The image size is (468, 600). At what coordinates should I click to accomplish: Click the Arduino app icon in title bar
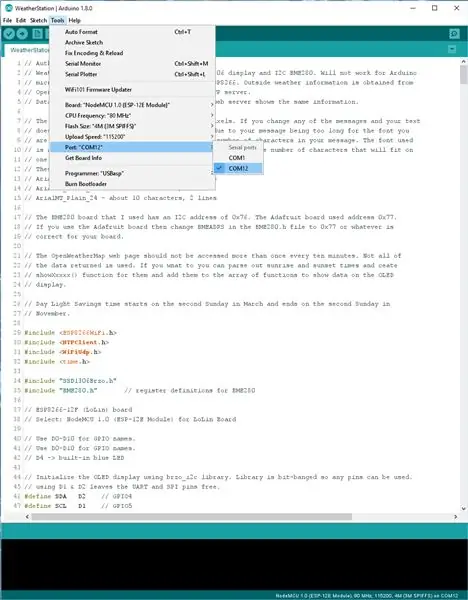point(8,8)
